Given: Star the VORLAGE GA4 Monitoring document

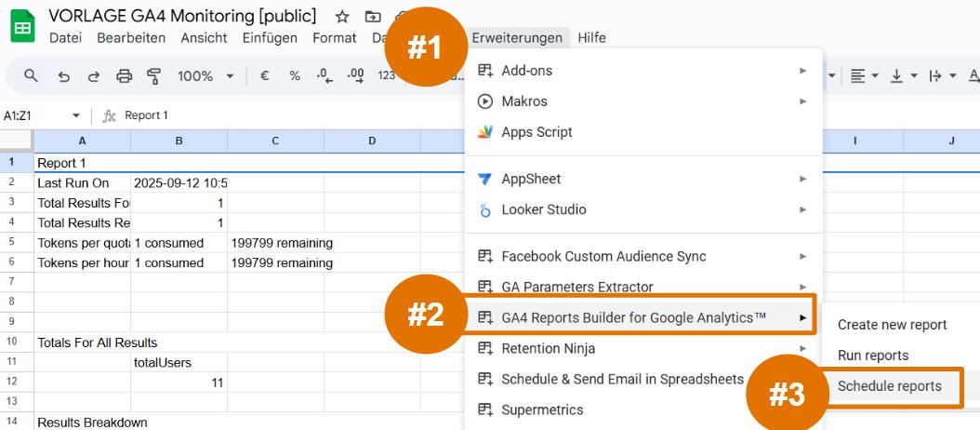Looking at the screenshot, I should 342,16.
